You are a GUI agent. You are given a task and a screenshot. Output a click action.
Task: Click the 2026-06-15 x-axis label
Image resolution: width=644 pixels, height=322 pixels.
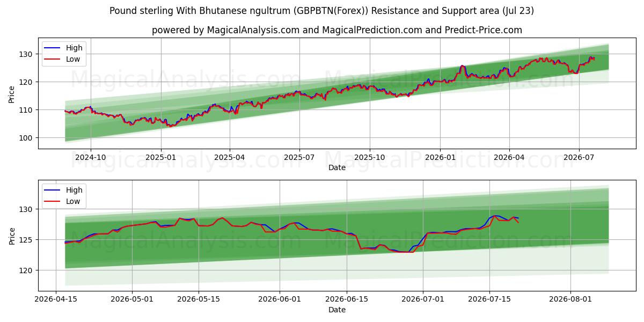click(346, 300)
